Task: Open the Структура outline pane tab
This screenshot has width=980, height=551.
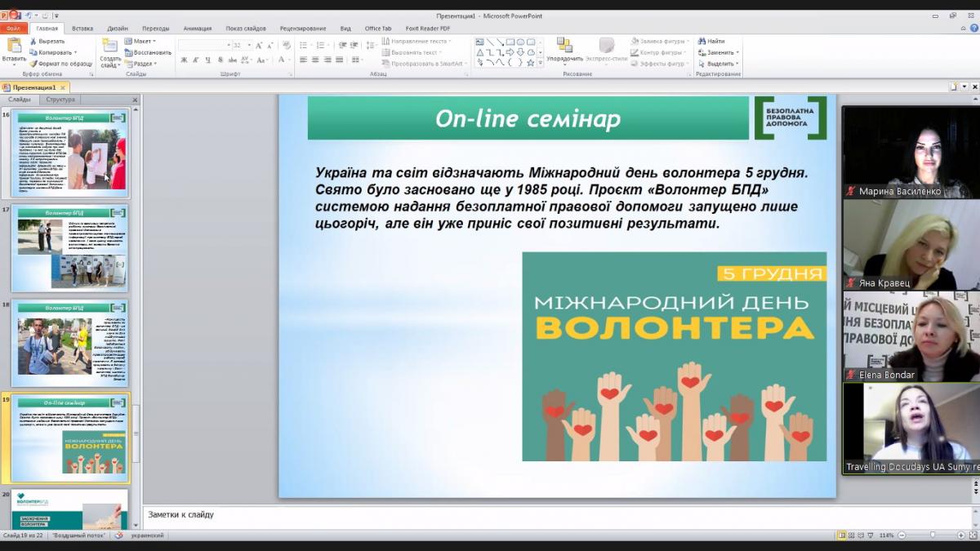Action: (x=60, y=100)
